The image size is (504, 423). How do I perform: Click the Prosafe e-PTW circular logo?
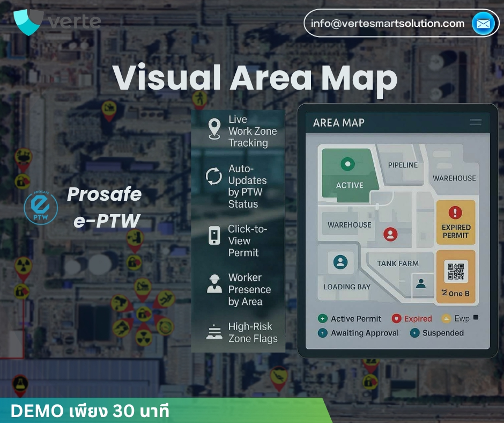41,208
